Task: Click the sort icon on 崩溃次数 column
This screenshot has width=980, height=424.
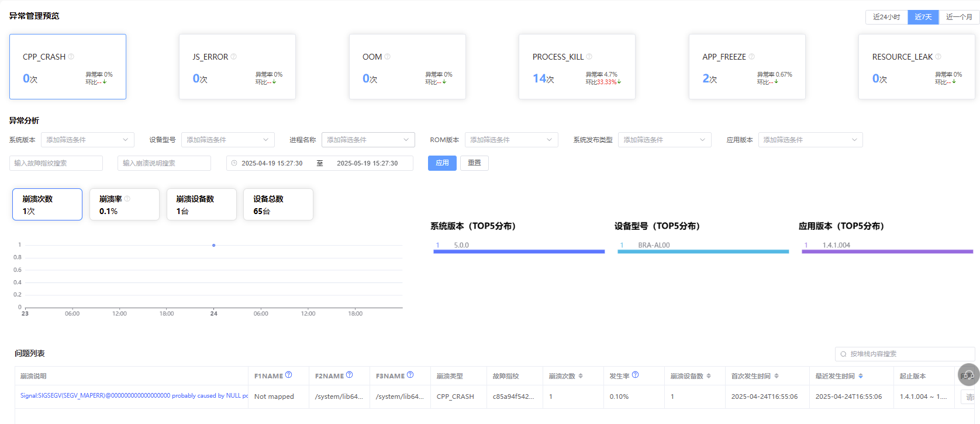Action: click(581, 376)
